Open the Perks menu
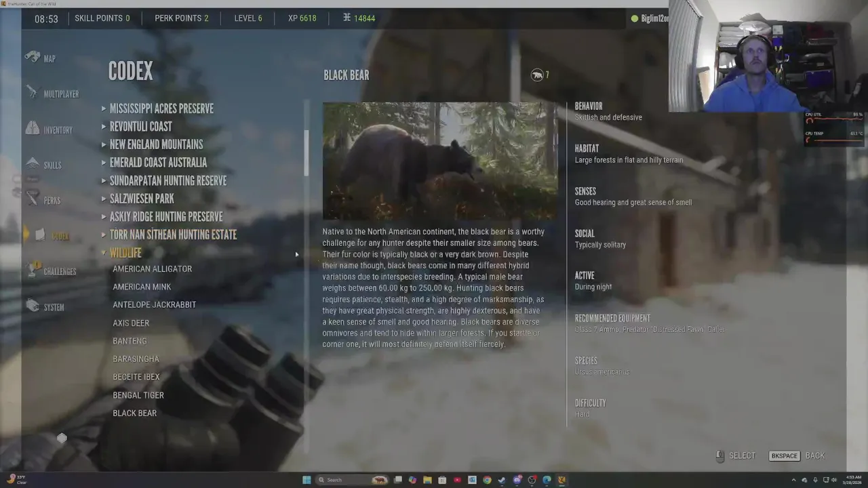Image resolution: width=868 pixels, height=488 pixels. point(52,201)
